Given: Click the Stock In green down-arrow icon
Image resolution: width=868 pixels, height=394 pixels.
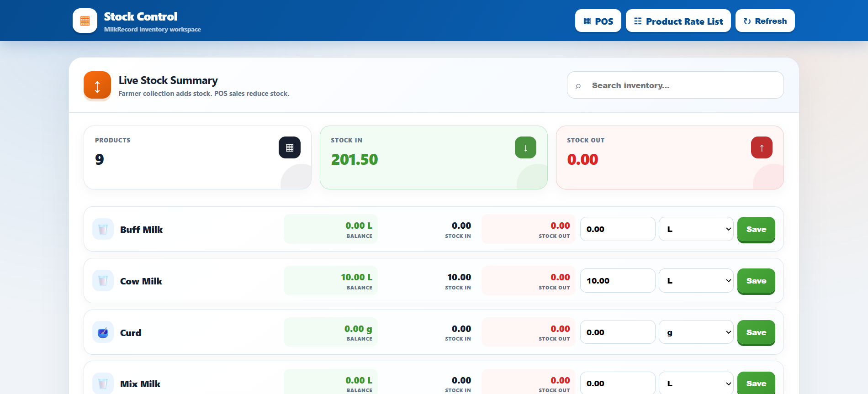Looking at the screenshot, I should coord(525,147).
